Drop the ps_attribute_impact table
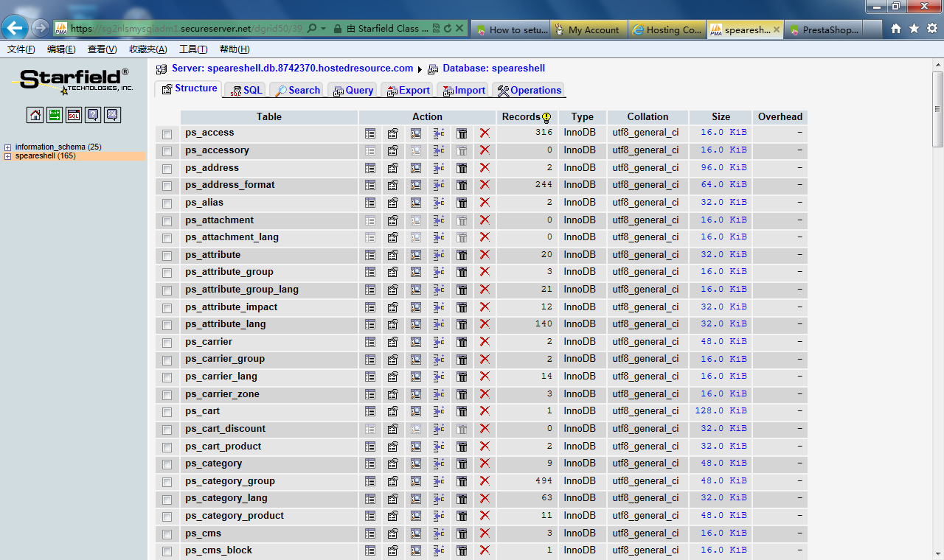This screenshot has height=560, width=944. [485, 307]
